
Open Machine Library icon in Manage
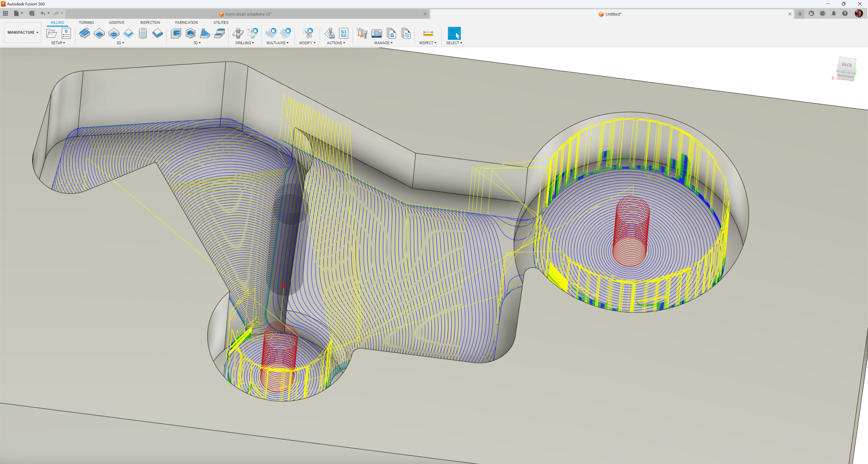coord(376,33)
